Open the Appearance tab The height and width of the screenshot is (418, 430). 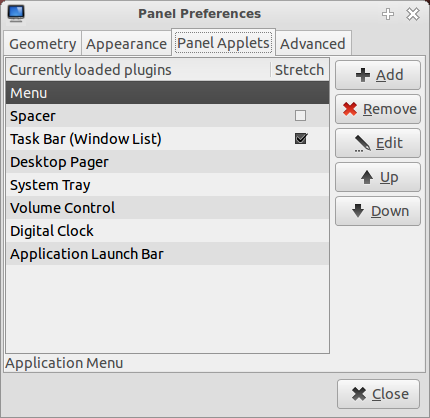point(126,44)
